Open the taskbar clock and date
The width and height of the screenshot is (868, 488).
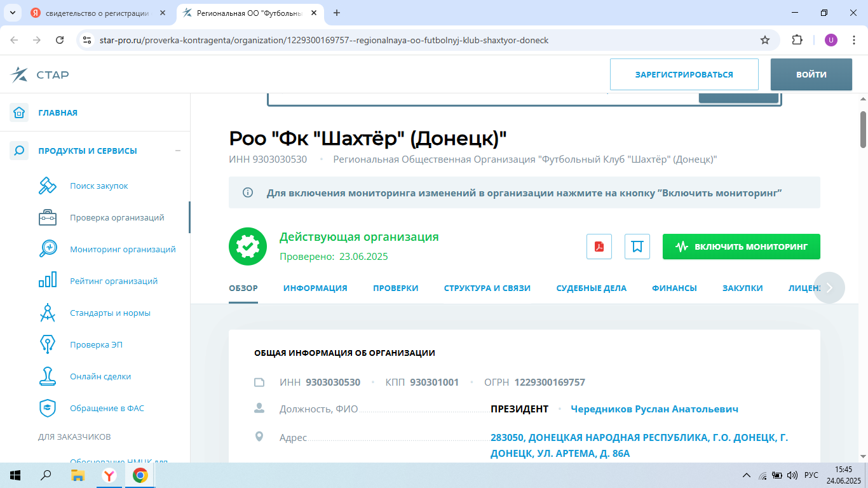[x=844, y=475]
